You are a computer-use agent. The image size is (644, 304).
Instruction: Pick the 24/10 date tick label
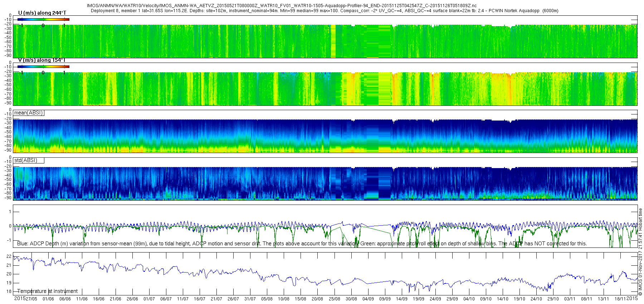[536, 299]
